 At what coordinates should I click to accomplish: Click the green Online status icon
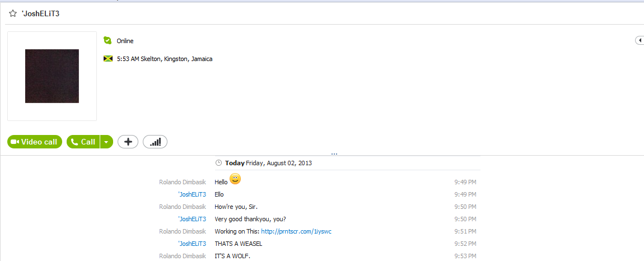pyautogui.click(x=108, y=41)
